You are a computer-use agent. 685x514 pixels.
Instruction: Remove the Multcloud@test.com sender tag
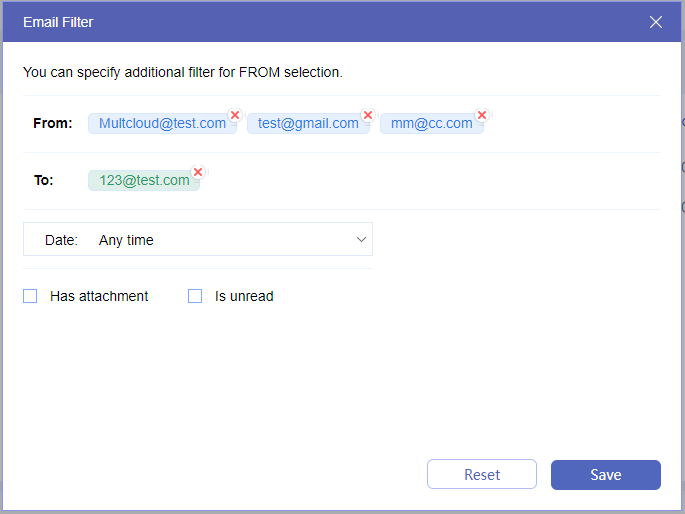[235, 115]
